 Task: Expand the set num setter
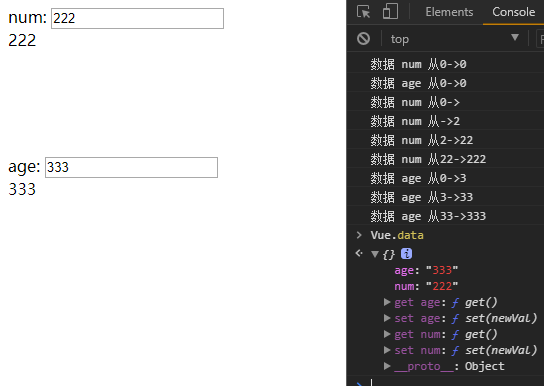(387, 350)
